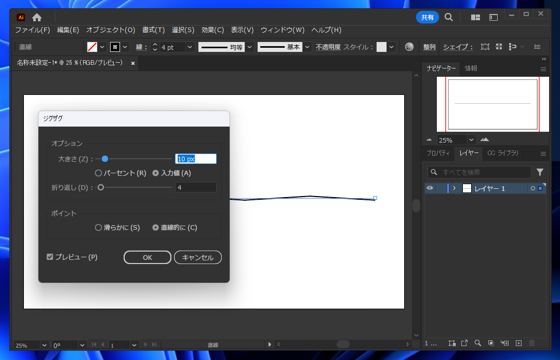Image resolution: width=560 pixels, height=360 pixels.
Task: Open the 均等 width profile dropdown
Action: (250, 47)
